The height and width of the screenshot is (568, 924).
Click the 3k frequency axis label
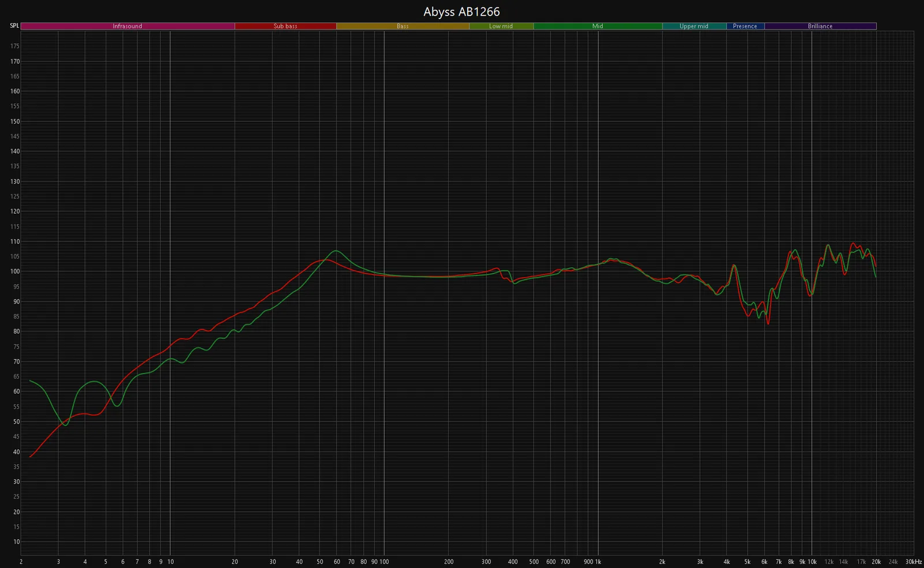coord(700,562)
